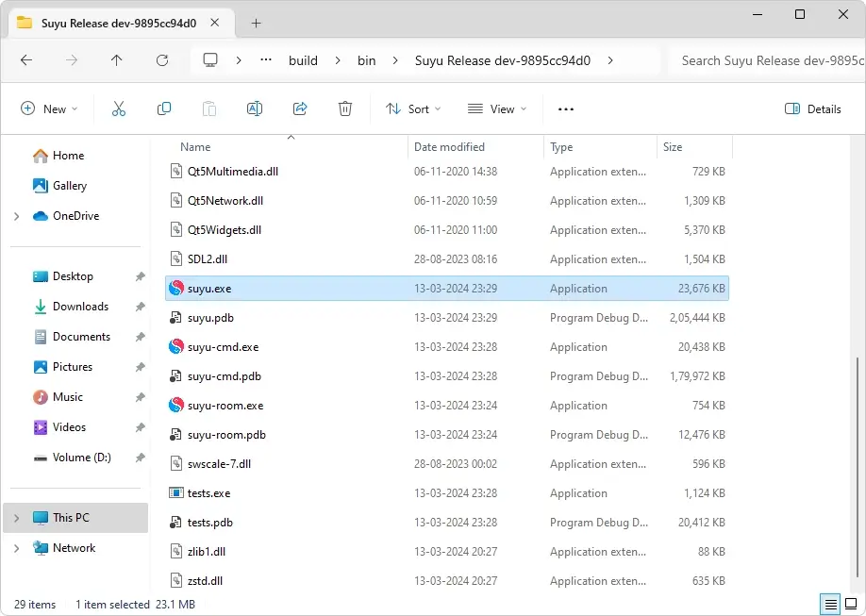The height and width of the screenshot is (616, 866).
Task: Click the Delete trash icon
Action: click(x=345, y=109)
